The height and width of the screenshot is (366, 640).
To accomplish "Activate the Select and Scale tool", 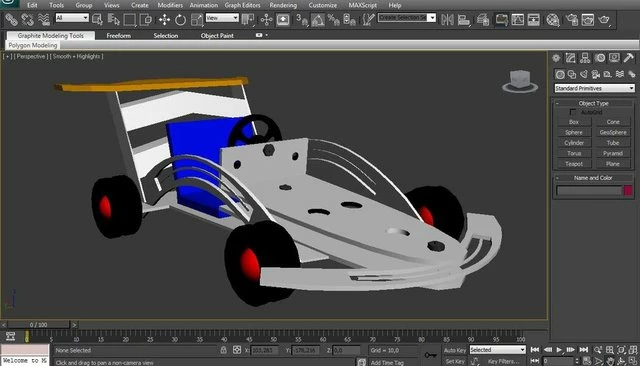I will pos(197,19).
